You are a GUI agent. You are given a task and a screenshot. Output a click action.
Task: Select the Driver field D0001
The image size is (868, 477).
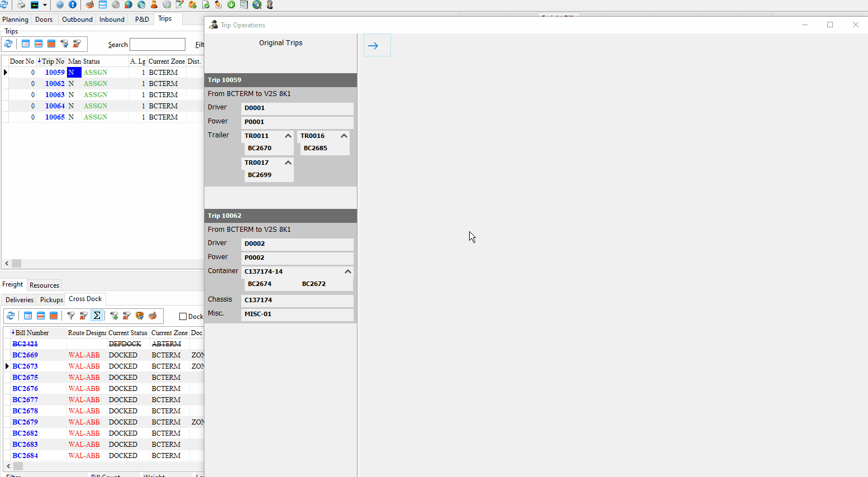pos(297,108)
